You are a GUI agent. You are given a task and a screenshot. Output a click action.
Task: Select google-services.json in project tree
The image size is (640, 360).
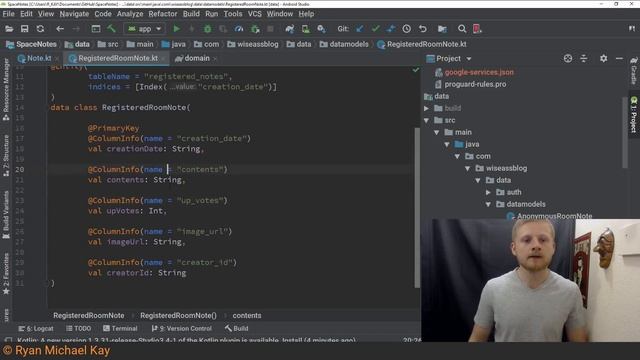coord(479,72)
